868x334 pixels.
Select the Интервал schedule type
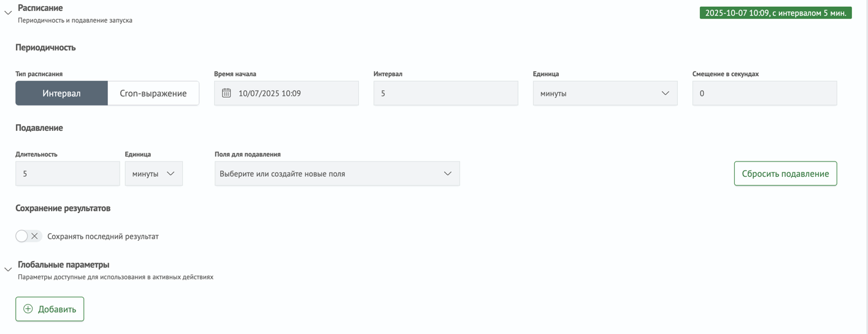[61, 93]
